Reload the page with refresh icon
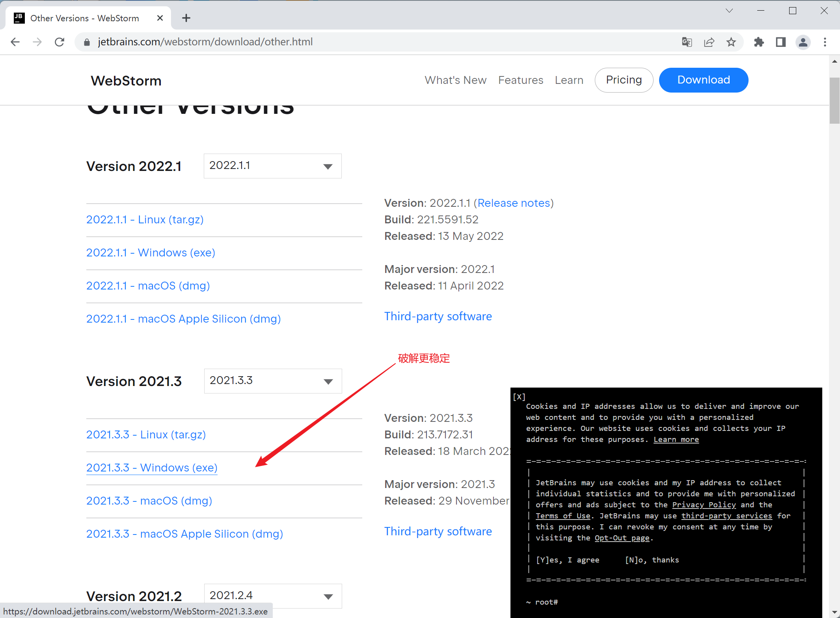Image resolution: width=840 pixels, height=618 pixels. [60, 42]
